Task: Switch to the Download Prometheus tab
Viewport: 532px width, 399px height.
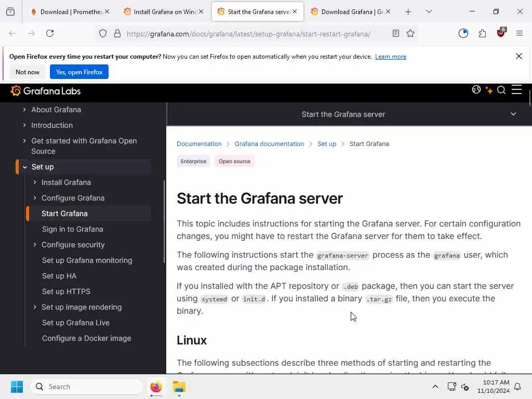Action: coord(71,12)
